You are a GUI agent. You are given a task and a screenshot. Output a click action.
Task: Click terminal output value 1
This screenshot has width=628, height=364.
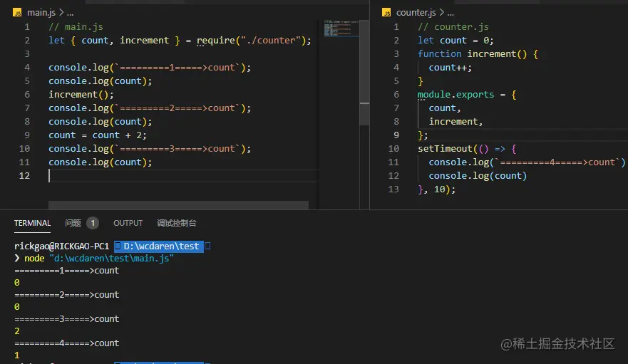click(17, 355)
